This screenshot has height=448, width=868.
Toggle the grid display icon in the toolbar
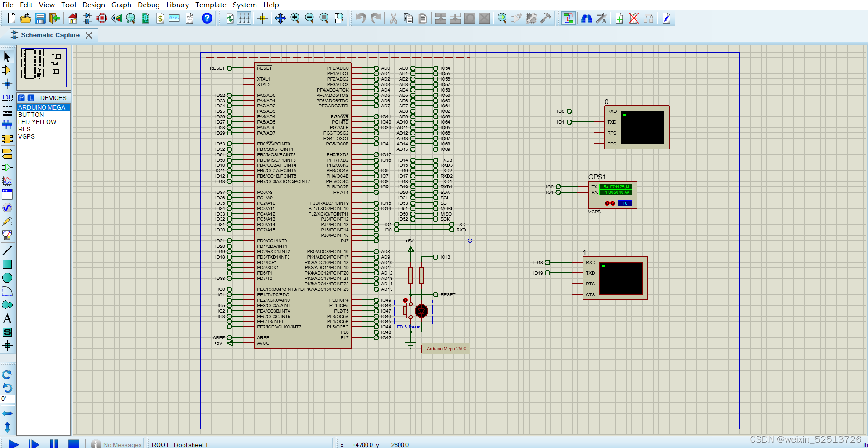(244, 18)
